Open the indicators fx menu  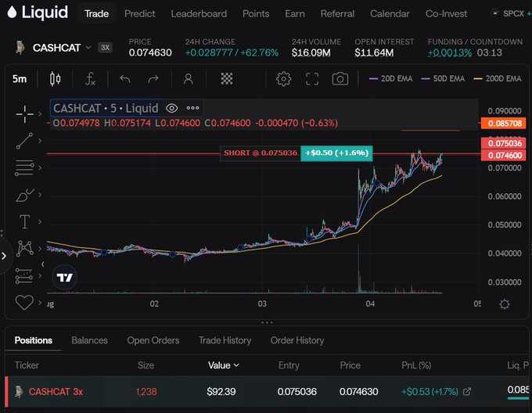90,79
